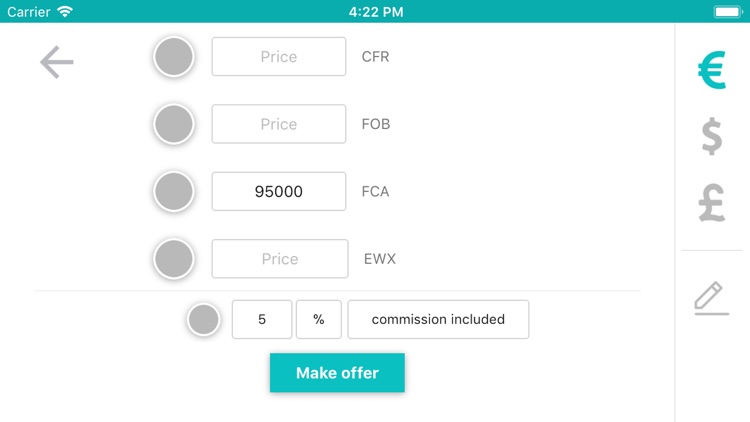750x422 pixels.
Task: Enable the EWX radio circle
Action: [173, 259]
